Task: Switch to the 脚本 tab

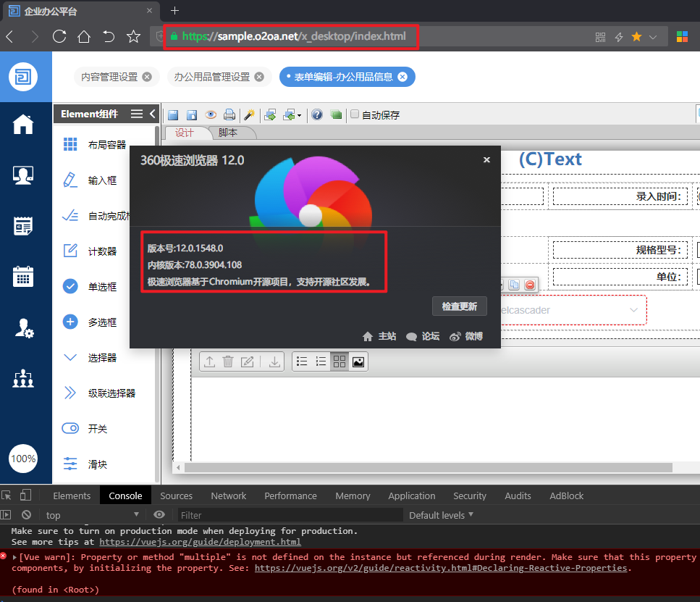Action: [x=228, y=133]
